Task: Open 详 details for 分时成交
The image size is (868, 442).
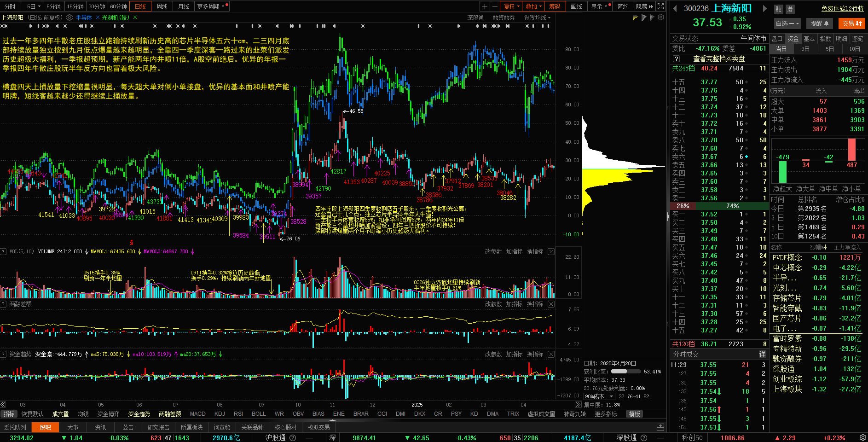Action: click(x=762, y=354)
